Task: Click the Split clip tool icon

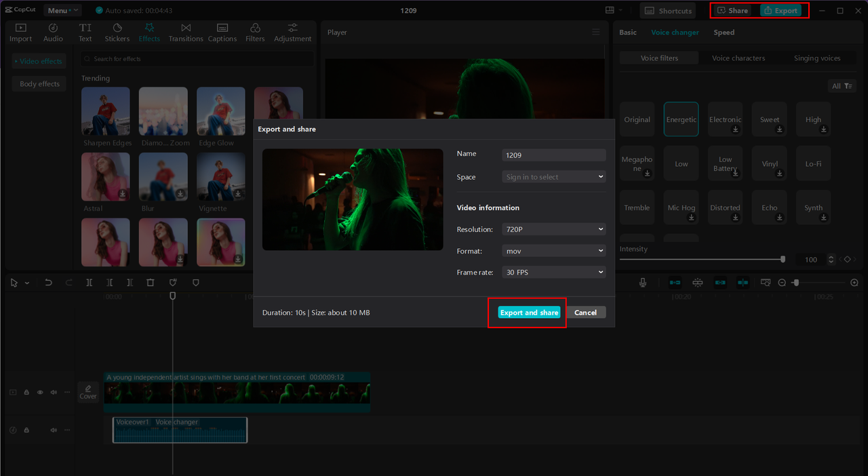Action: tap(89, 283)
